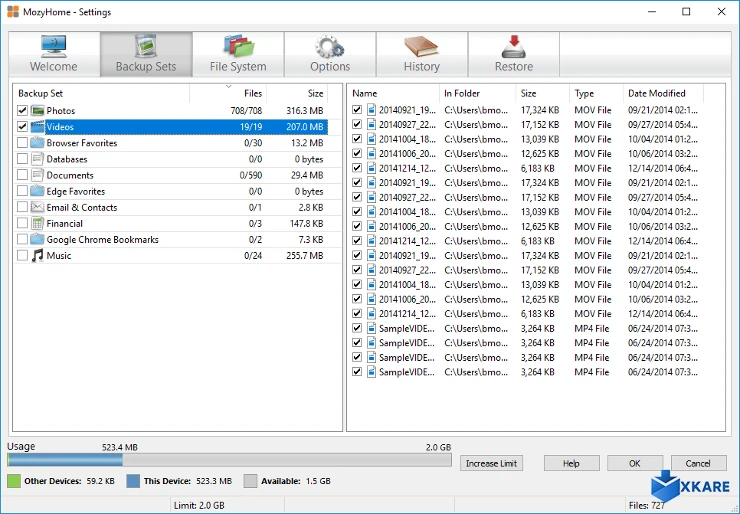Click the Options gears icon
Screen dimensions: 740x514
tap(330, 46)
